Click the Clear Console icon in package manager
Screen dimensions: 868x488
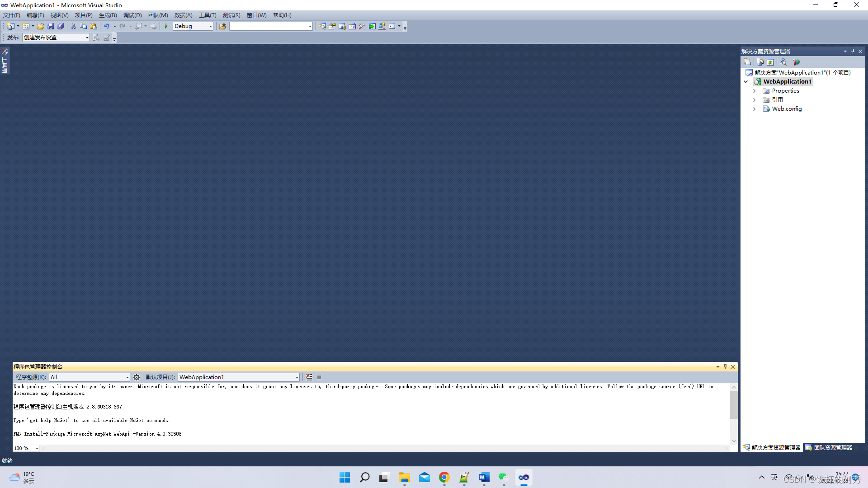coord(309,377)
